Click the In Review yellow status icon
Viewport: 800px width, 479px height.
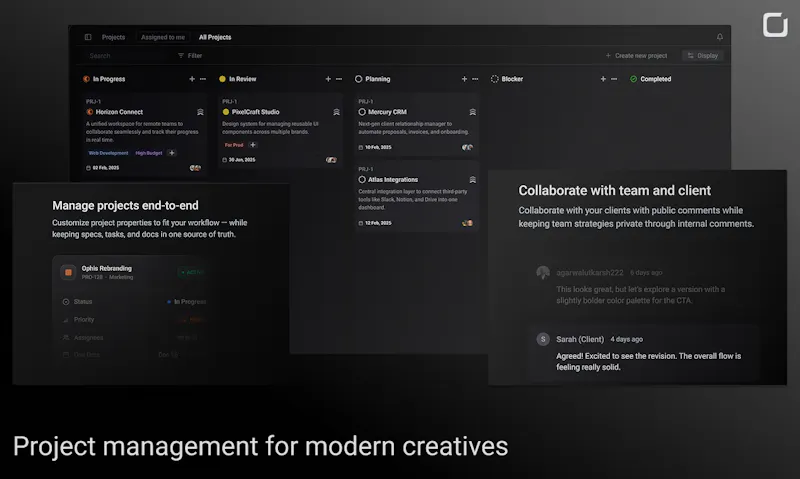coord(222,79)
